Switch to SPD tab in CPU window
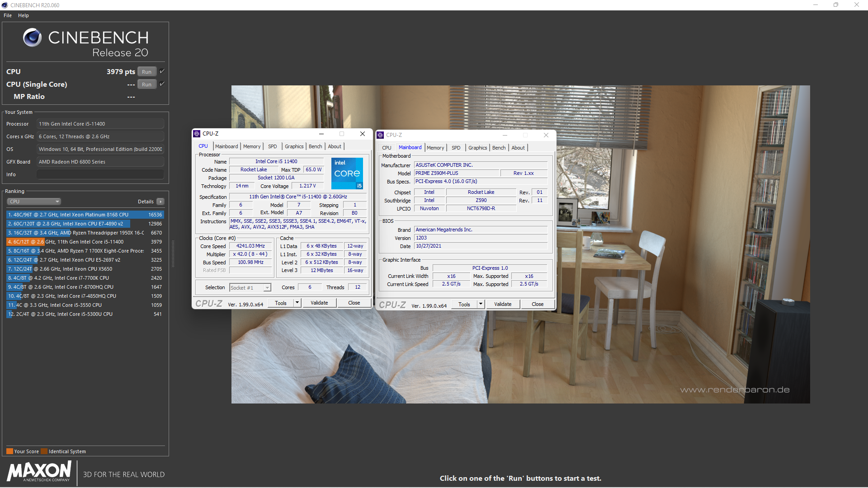The width and height of the screenshot is (868, 488). (x=272, y=146)
